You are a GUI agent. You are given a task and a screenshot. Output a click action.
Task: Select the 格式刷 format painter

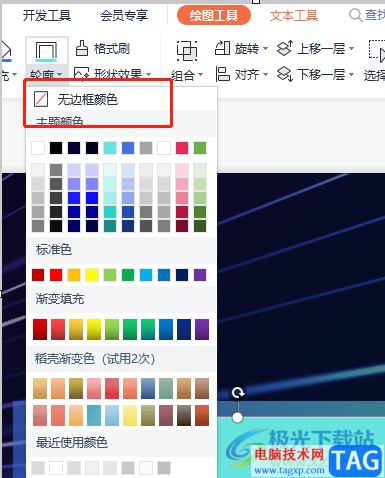[x=102, y=49]
